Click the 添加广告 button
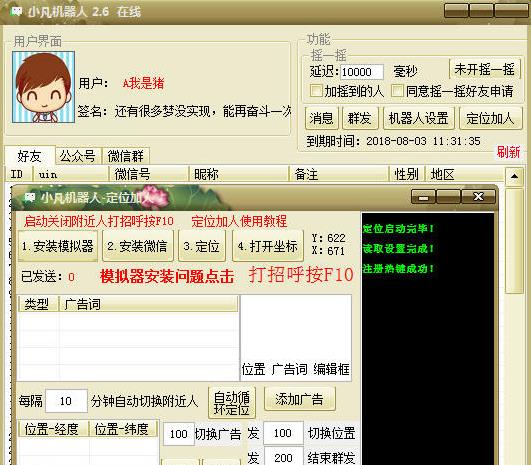 tap(299, 399)
